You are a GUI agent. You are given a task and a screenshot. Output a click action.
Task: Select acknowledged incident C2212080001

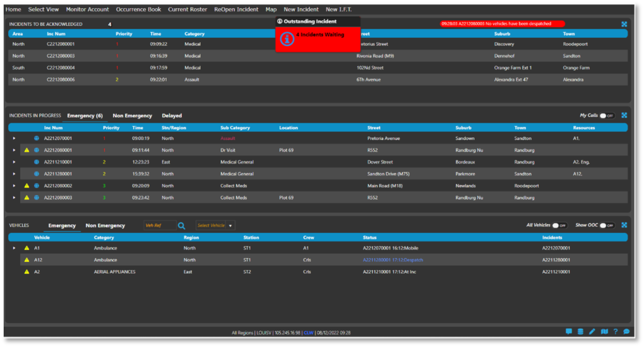click(318, 45)
